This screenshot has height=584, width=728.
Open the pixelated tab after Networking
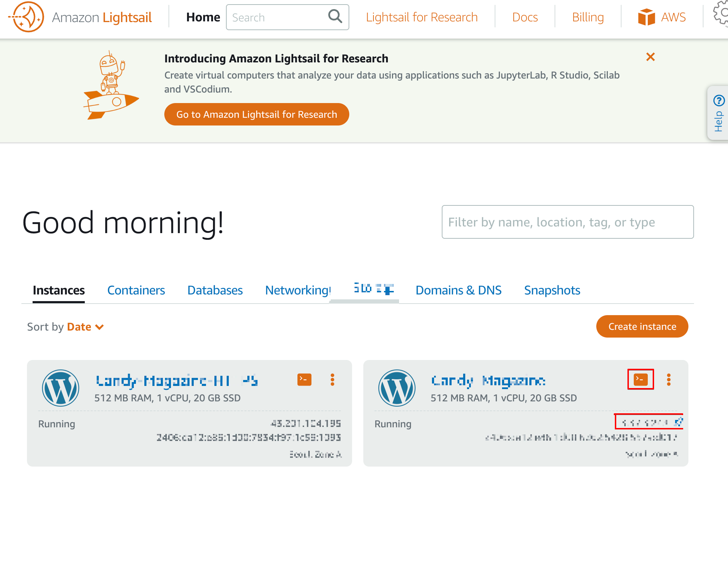(373, 289)
